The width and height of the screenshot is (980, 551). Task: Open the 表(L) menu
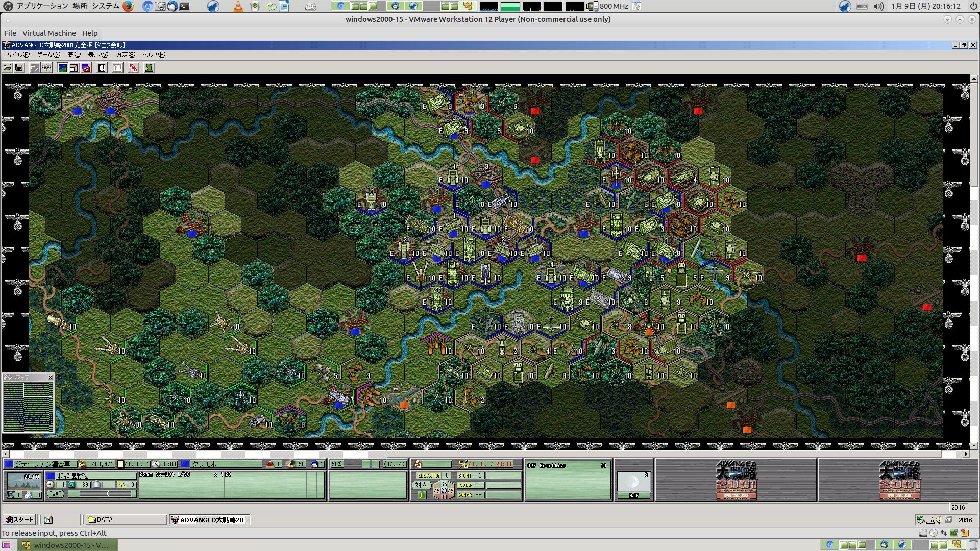coord(74,55)
